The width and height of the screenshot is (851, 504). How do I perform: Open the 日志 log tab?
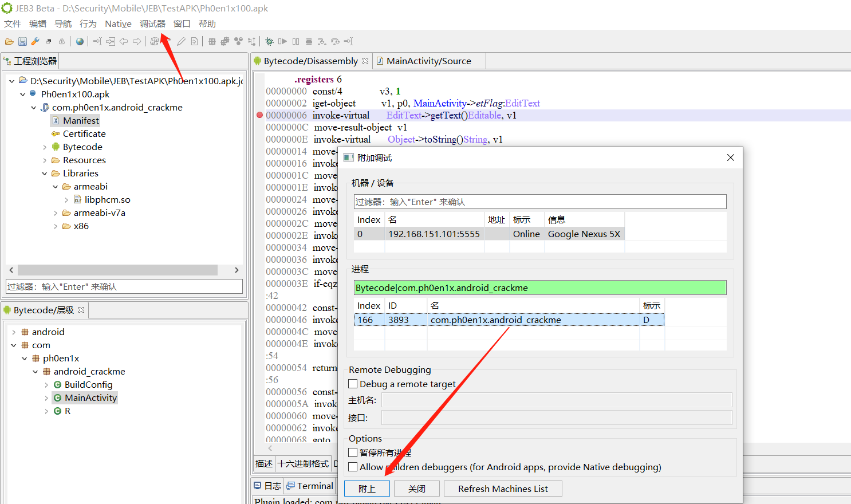pyautogui.click(x=268, y=486)
